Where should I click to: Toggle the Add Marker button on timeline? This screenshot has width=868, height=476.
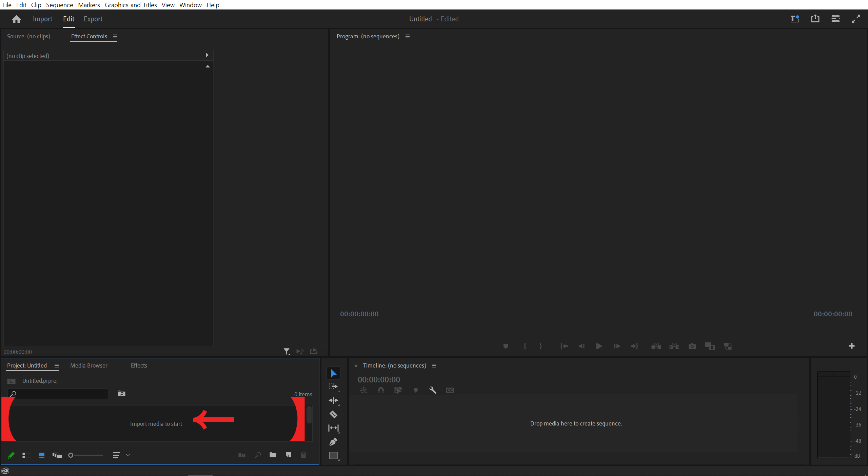tap(416, 390)
